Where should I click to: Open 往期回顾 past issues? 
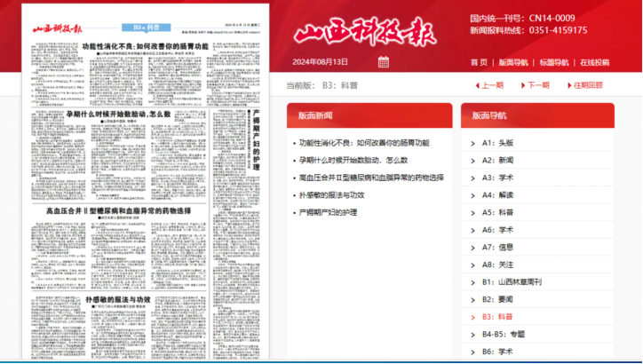coord(588,85)
